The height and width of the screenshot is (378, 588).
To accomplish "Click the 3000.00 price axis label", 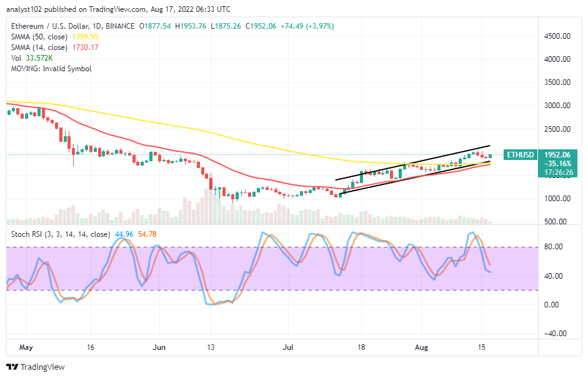I will [x=557, y=106].
